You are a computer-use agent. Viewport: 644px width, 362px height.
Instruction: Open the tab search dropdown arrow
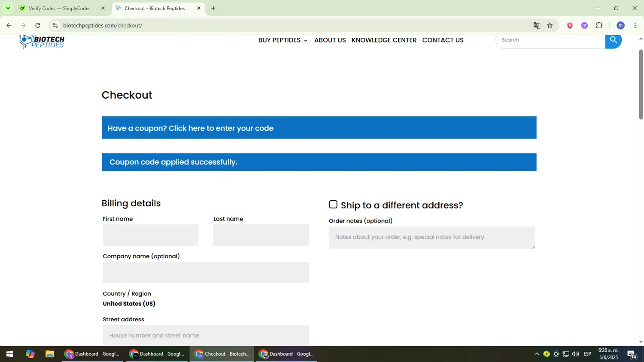(x=8, y=8)
